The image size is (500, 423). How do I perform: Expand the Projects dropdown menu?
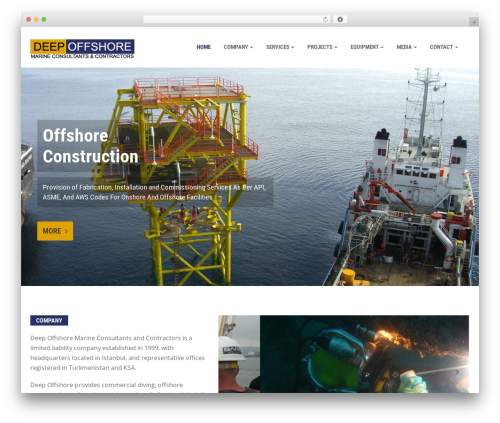click(322, 47)
